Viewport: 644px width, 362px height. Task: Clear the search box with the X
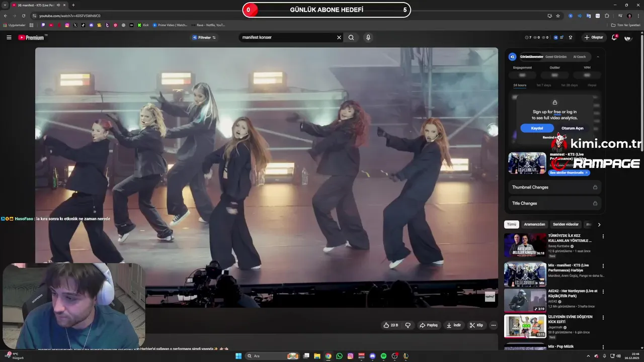point(339,37)
